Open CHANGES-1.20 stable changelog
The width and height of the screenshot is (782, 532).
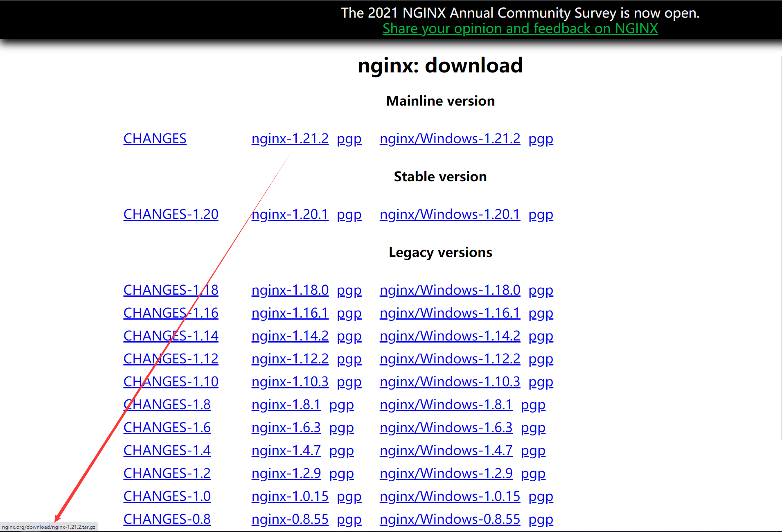(x=171, y=214)
